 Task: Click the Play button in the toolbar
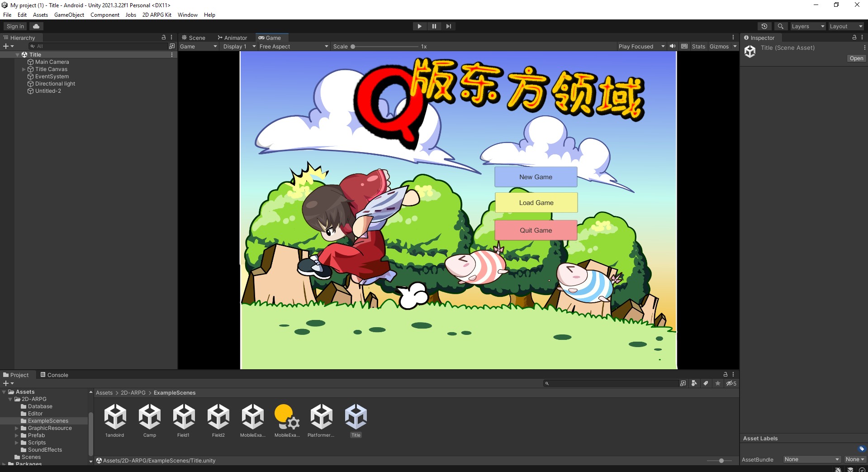tap(419, 26)
